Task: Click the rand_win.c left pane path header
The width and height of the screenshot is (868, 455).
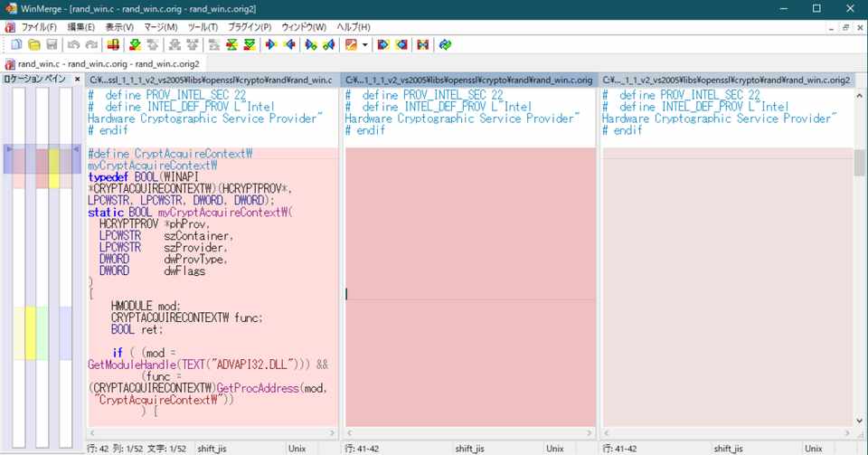Action: coord(211,81)
